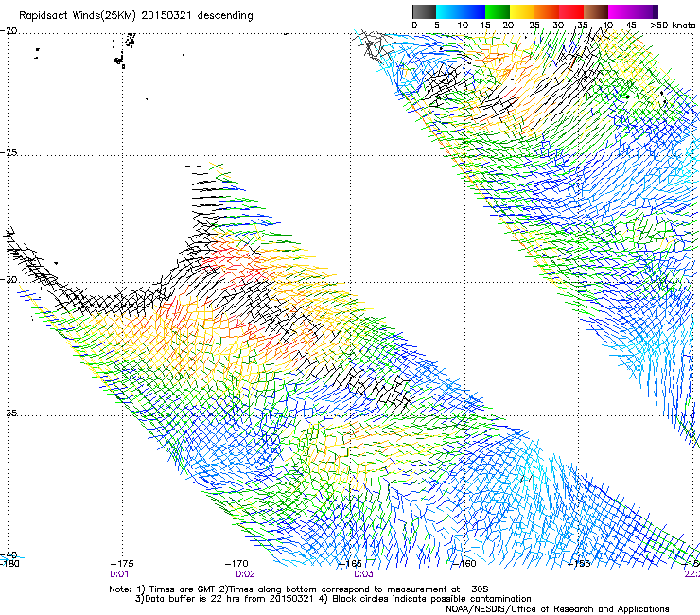
Task: Click the '-170' longitude axis label
Action: click(x=236, y=564)
